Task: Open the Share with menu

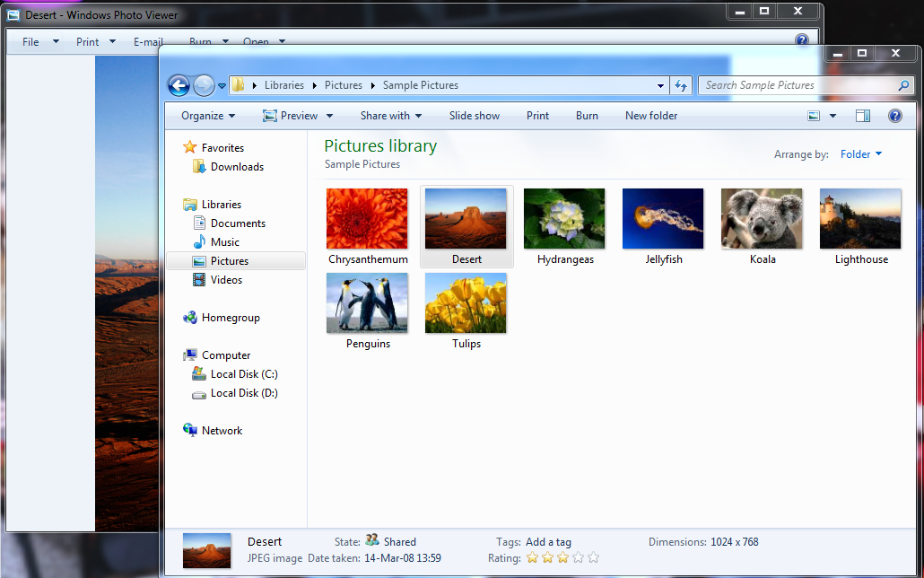Action: (x=391, y=116)
